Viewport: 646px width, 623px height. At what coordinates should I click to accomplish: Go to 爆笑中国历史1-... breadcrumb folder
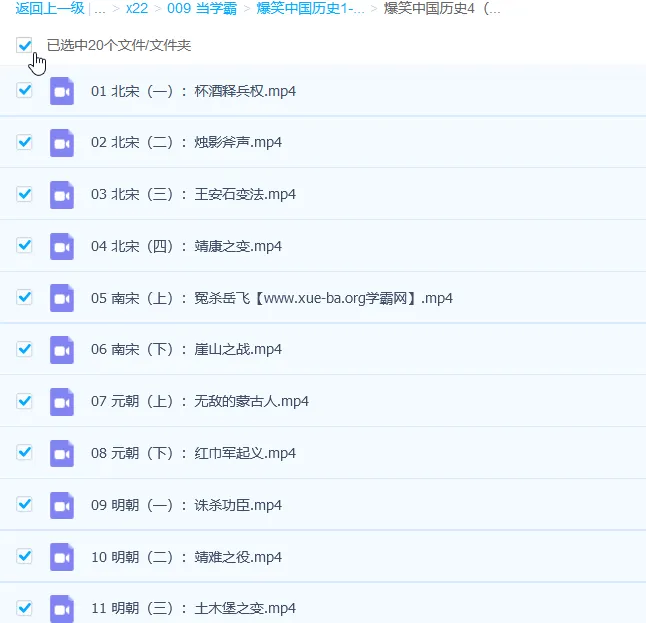click(x=310, y=9)
